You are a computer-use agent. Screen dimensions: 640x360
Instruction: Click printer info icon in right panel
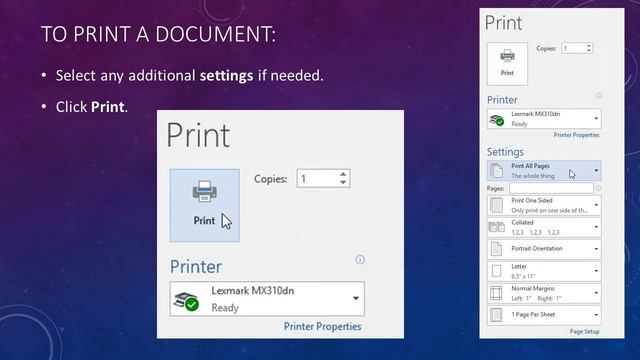click(x=598, y=96)
